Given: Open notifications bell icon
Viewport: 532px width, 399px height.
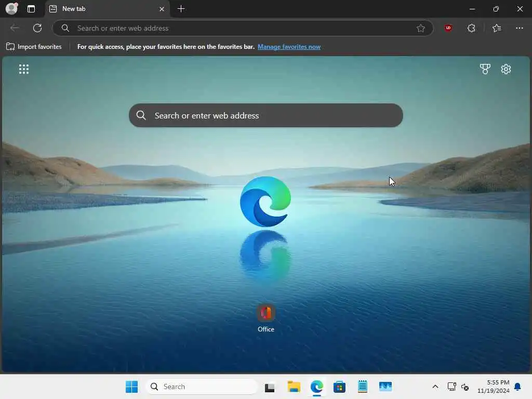Looking at the screenshot, I should 518,387.
